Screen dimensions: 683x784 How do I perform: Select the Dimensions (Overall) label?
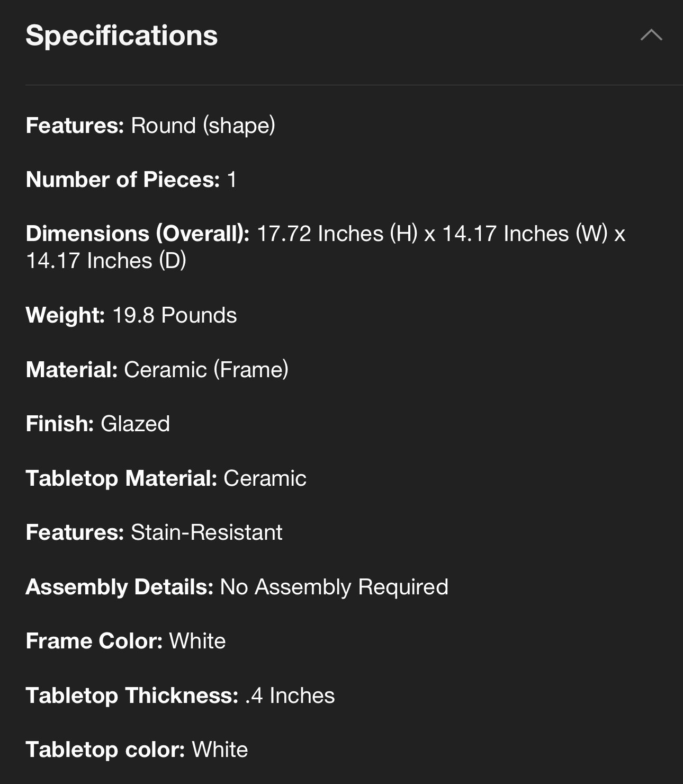138,234
